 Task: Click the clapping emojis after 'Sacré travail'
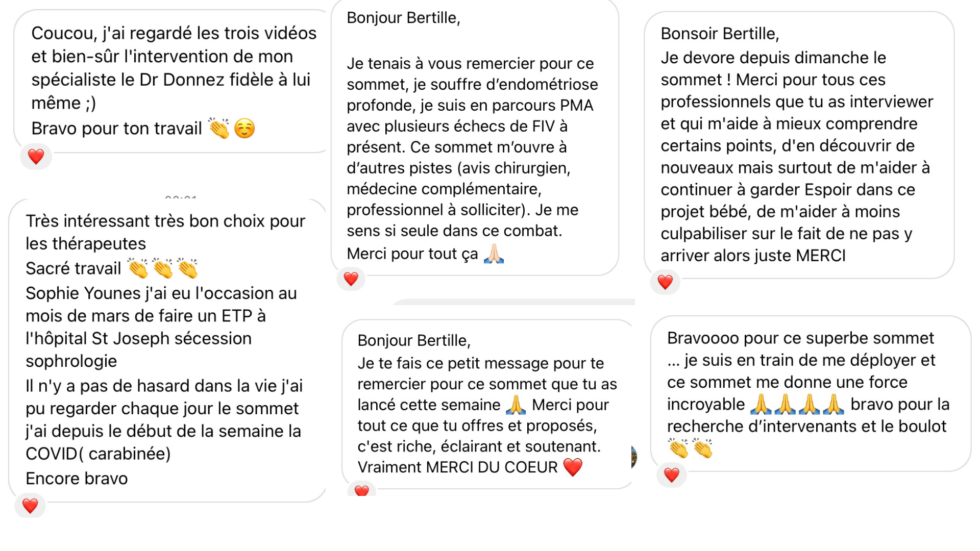coord(162,268)
